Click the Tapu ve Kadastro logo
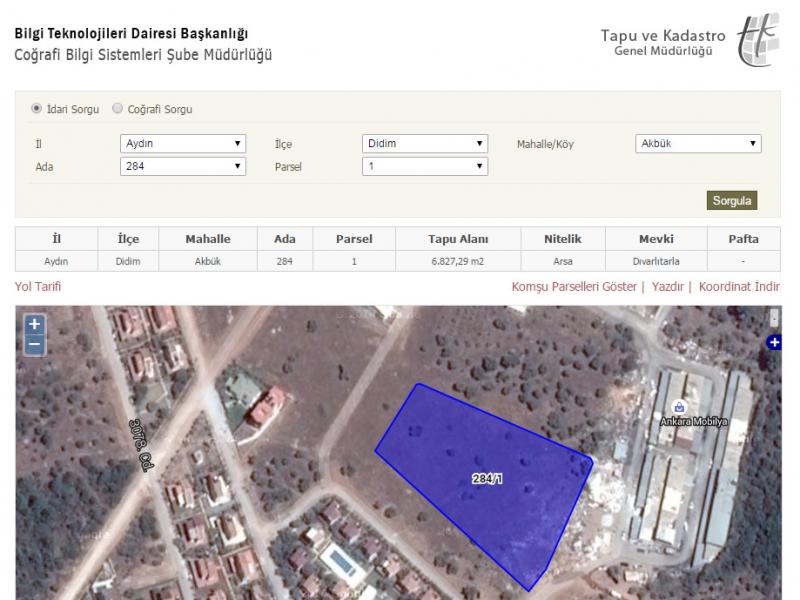 (758, 39)
